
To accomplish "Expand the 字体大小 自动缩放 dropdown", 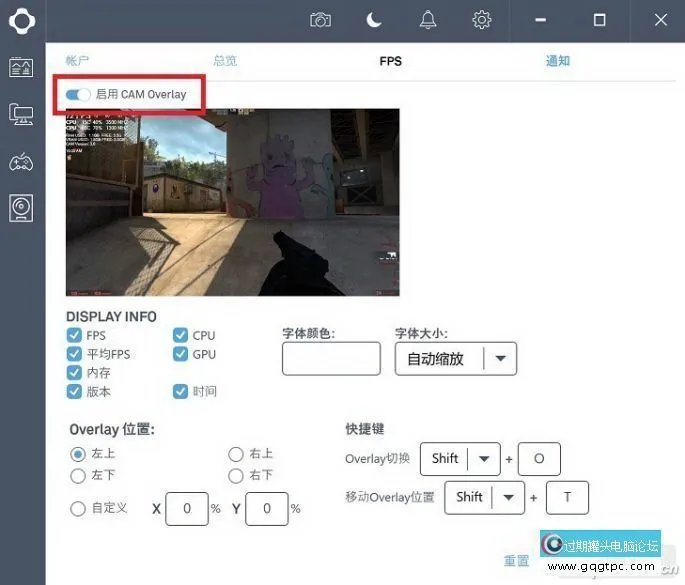I will 500,359.
